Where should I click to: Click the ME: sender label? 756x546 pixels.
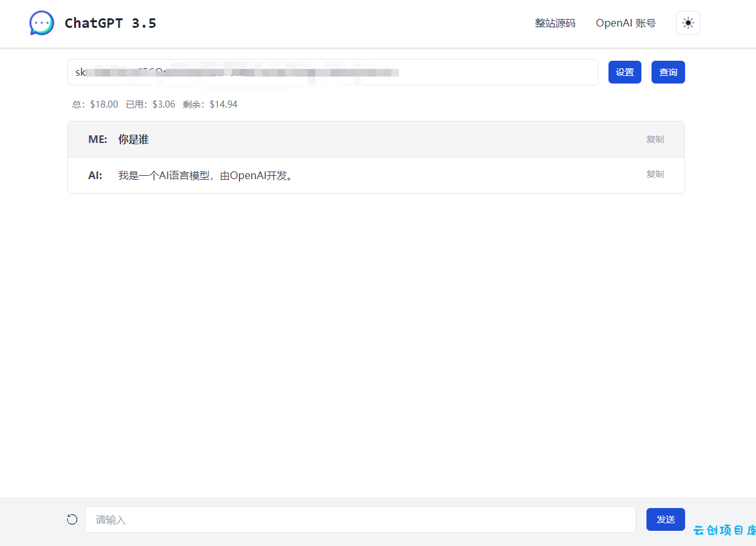coord(98,139)
